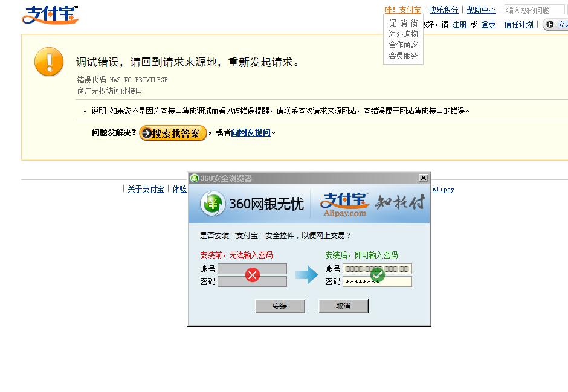Click the green 360网银无忧 shield icon
568x392 pixels.
coord(213,204)
